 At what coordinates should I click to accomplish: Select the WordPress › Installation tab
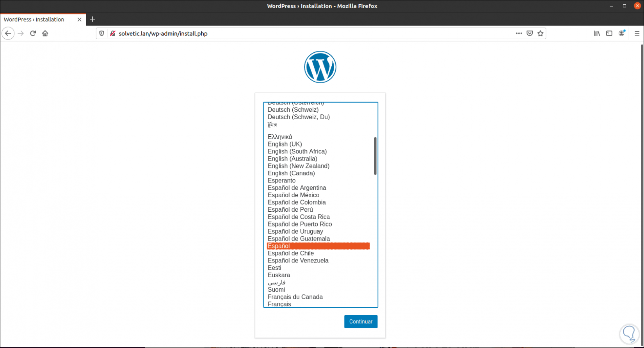43,20
